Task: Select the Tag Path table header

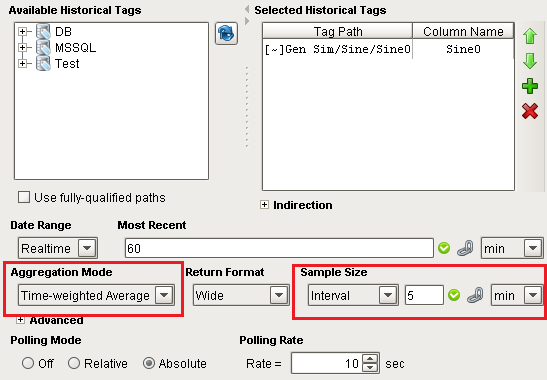Action: point(338,31)
